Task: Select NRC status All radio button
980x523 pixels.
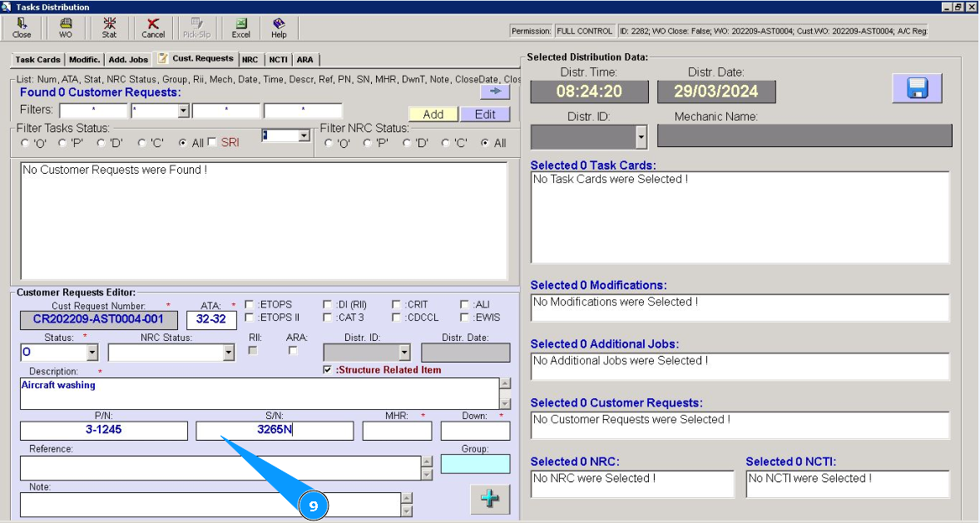Action: pos(485,143)
